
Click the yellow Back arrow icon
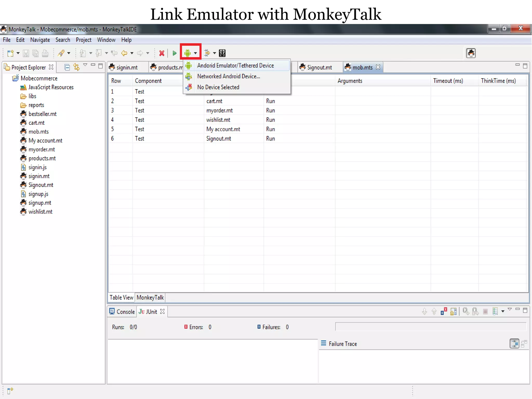(124, 53)
